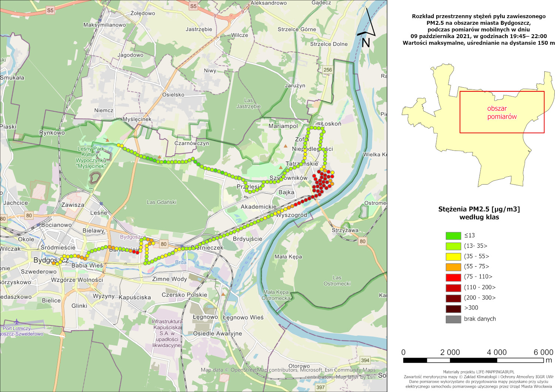Viewport: 555px width, 392px height.
Task: Pick the darkest >300 legend swatch
Action: click(x=453, y=308)
